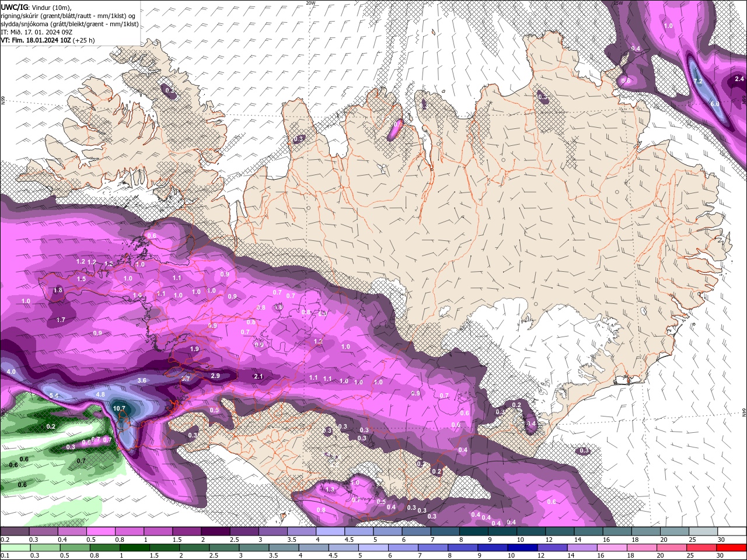747x560 pixels.
Task: Click the 64N latitude label on the right edge
Action: (x=744, y=412)
